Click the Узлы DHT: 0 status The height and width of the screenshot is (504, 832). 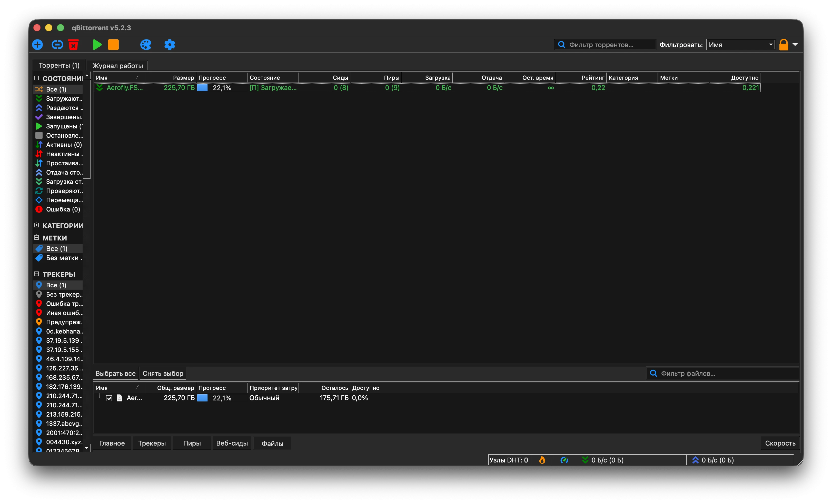[509, 460]
